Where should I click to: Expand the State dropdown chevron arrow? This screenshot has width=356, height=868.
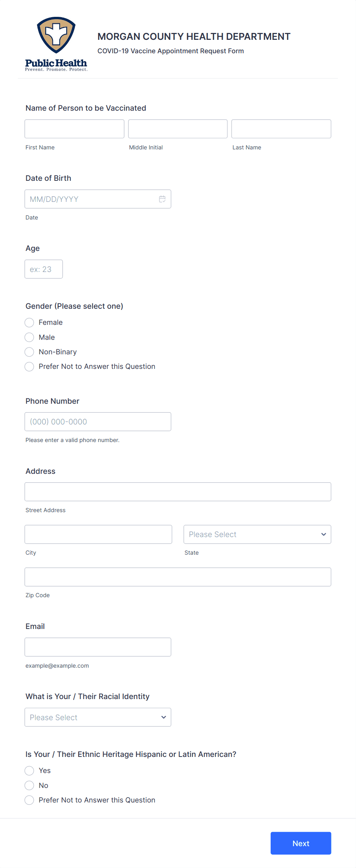coord(323,534)
